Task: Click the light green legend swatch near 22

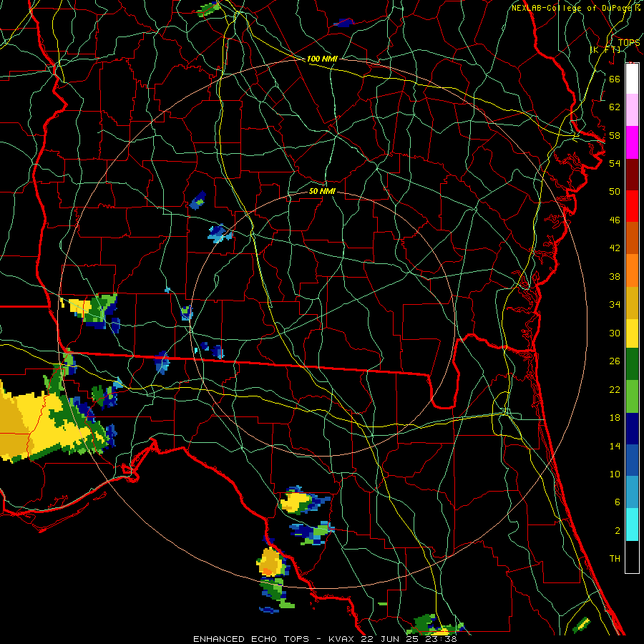Action: (x=632, y=396)
